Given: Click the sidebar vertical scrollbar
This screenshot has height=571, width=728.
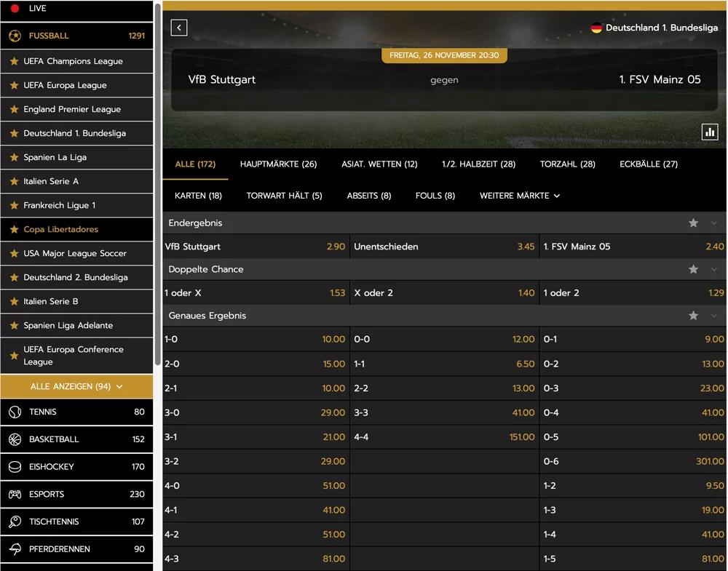Looking at the screenshot, I should pyautogui.click(x=158, y=184).
